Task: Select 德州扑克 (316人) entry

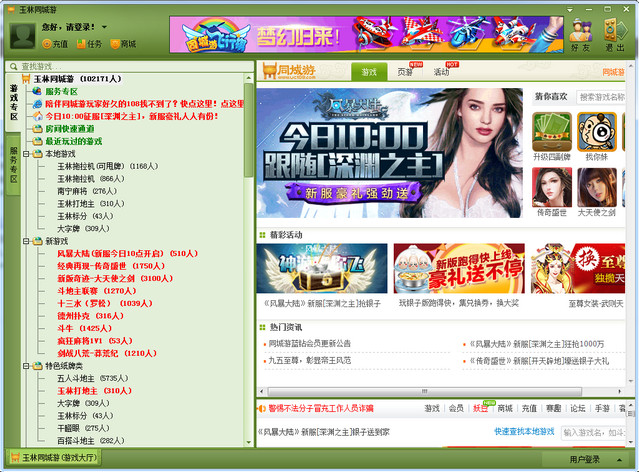Action: (x=90, y=316)
